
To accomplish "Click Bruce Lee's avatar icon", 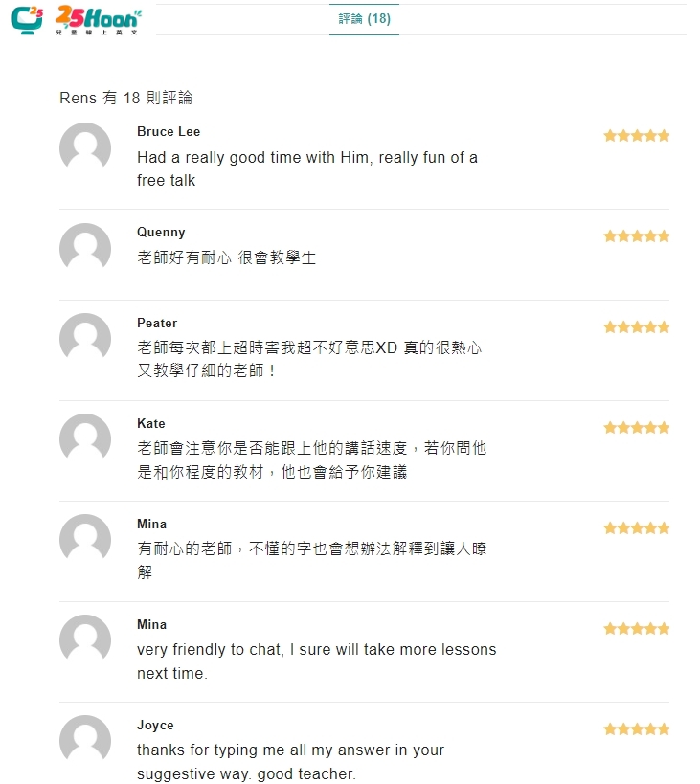I will [x=85, y=148].
